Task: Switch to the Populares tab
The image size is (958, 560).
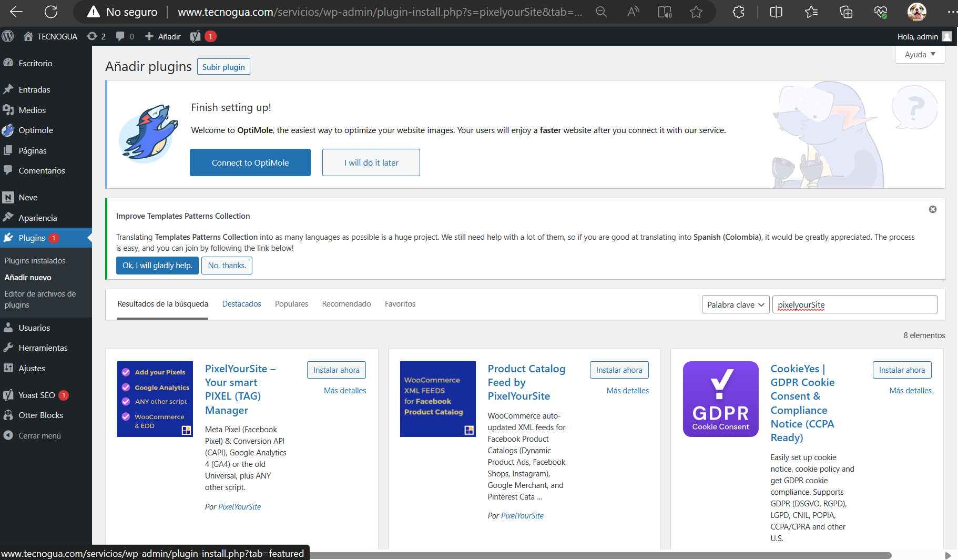Action: tap(291, 304)
